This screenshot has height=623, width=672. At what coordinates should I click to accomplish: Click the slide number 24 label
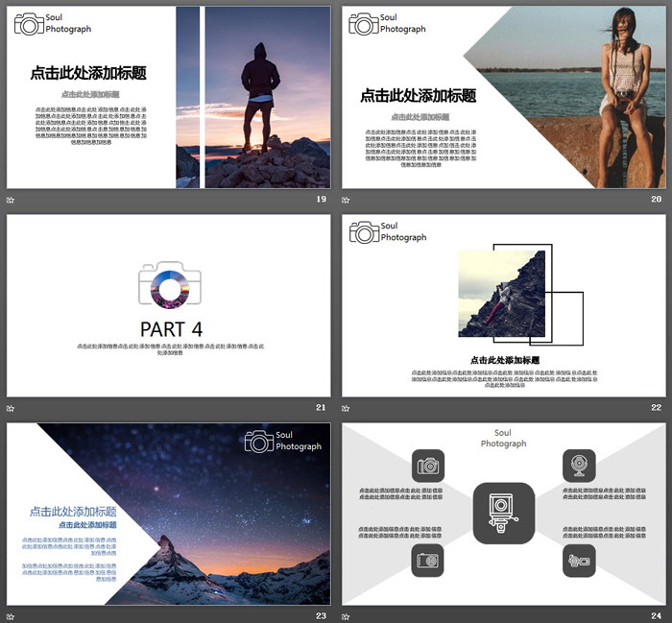[x=656, y=615]
